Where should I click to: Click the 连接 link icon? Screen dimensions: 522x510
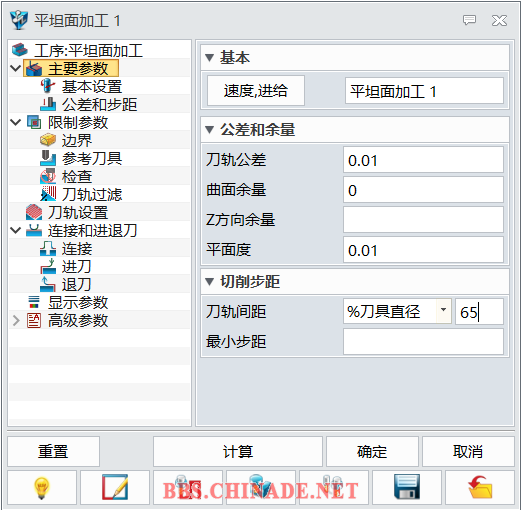[48, 248]
